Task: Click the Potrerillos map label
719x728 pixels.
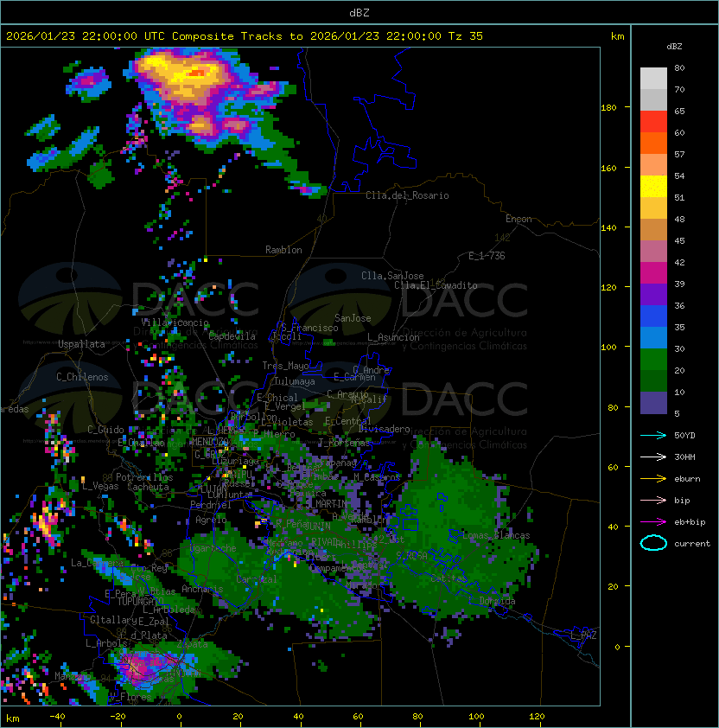Action: click(x=144, y=477)
